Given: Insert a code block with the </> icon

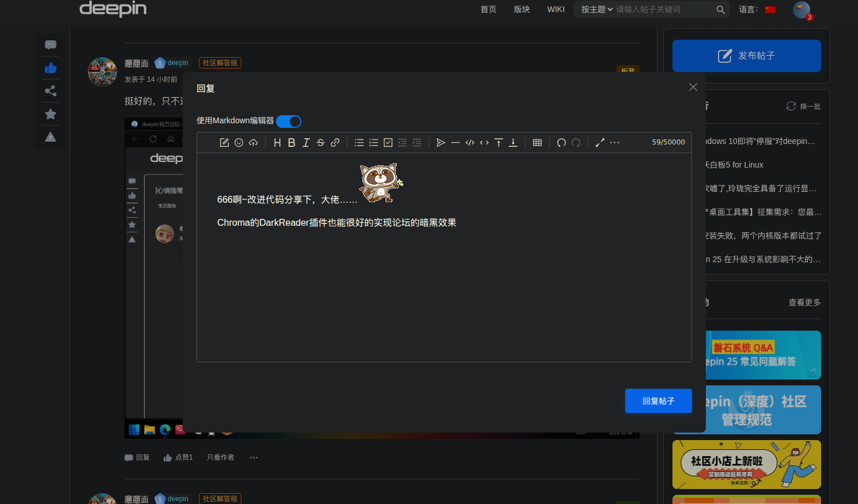Looking at the screenshot, I should point(470,142).
